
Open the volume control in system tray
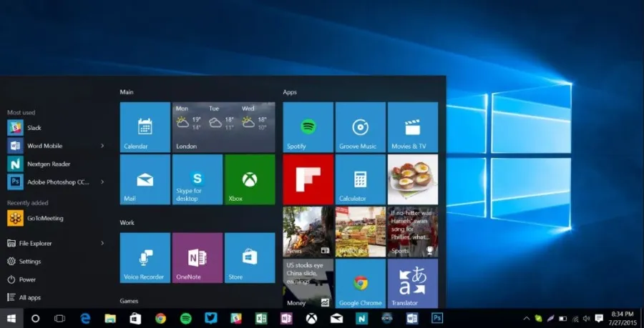coord(587,319)
